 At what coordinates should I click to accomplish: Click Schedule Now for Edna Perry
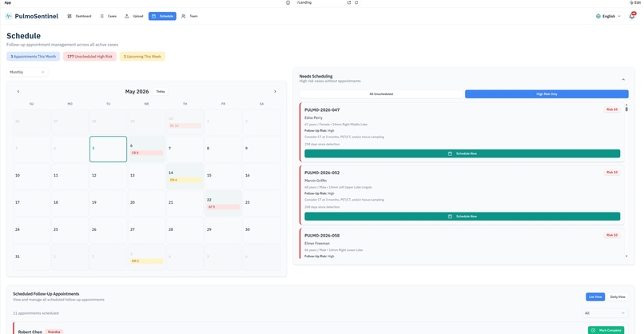pyautogui.click(x=462, y=153)
